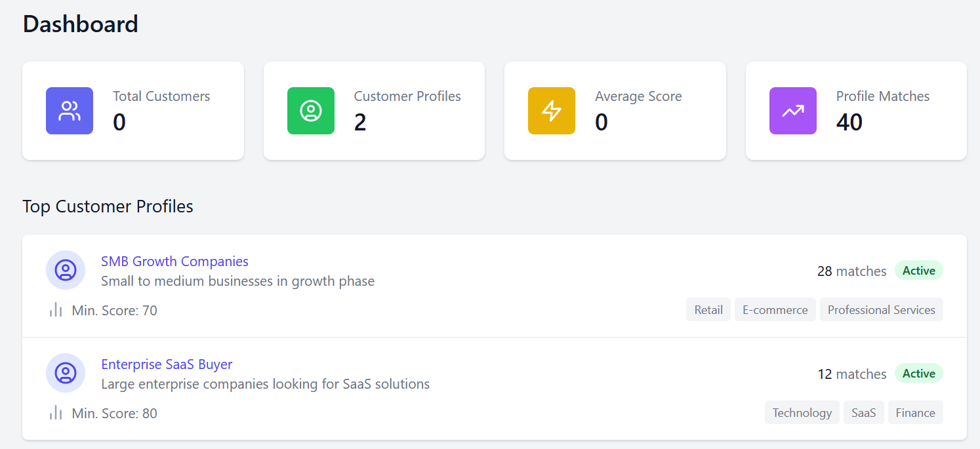The width and height of the screenshot is (980, 449).
Task: Select the SaaS tag
Action: 864,413
